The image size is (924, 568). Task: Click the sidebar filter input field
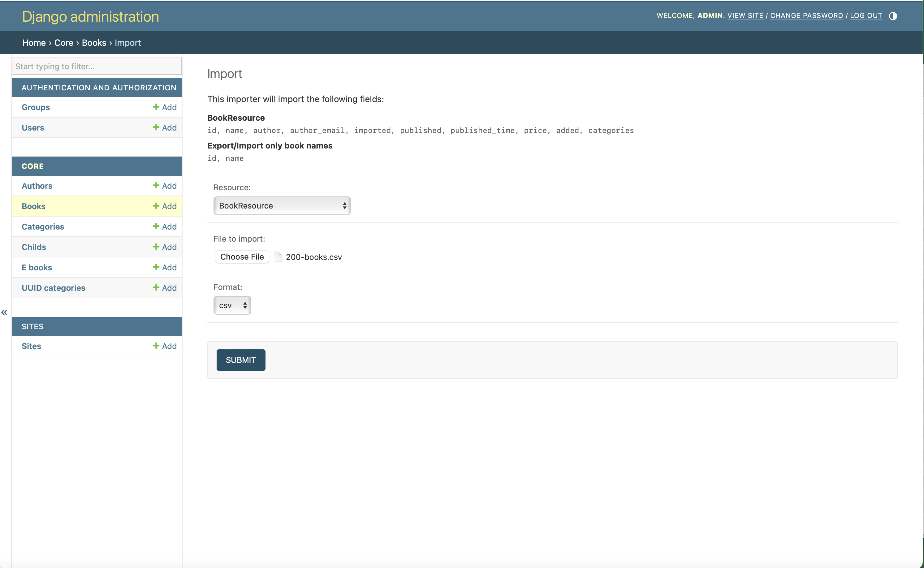(97, 67)
